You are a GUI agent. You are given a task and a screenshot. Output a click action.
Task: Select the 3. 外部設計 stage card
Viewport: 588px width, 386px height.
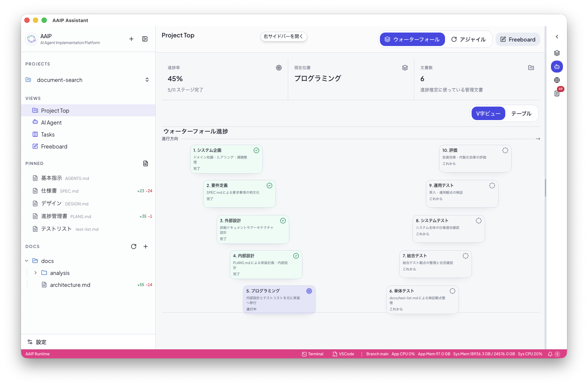253,229
